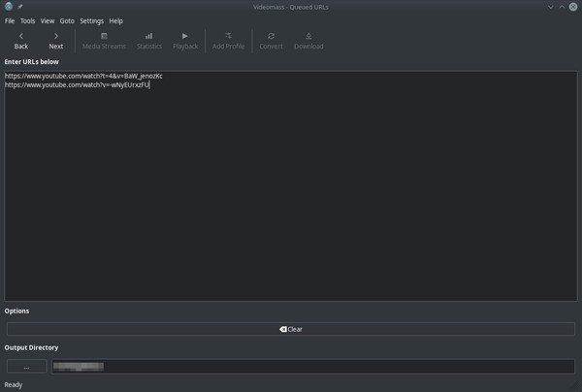Pin the window using the title bar pin
The width and height of the screenshot is (582, 392).
pos(20,6)
